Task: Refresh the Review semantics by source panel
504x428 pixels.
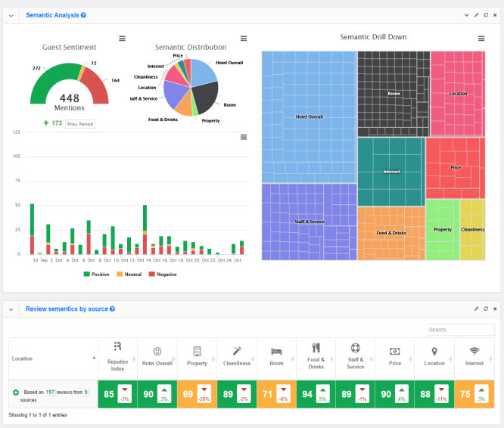Action: pos(485,309)
